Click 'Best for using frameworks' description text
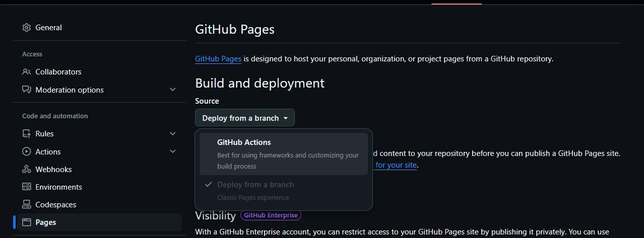Screen dimensions: 644x238 coord(288,161)
